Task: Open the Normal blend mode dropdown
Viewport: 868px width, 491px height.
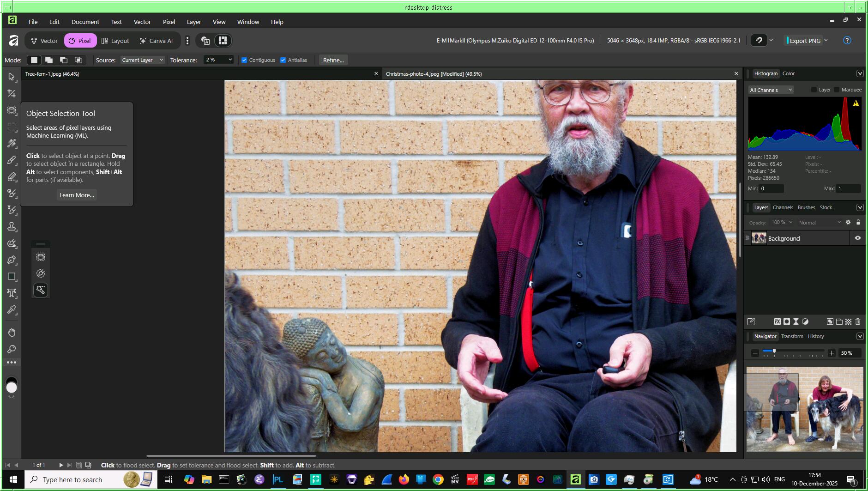Action: [x=820, y=223]
